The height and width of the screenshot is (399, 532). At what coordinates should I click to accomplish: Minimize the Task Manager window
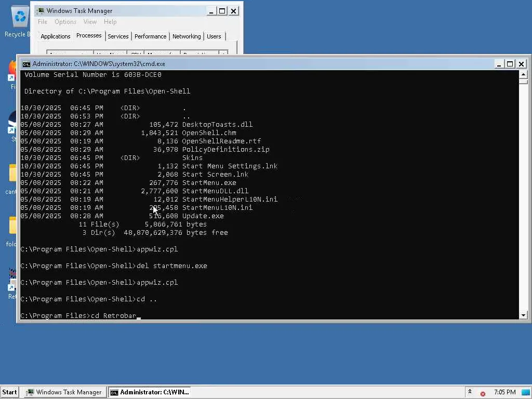point(211,11)
